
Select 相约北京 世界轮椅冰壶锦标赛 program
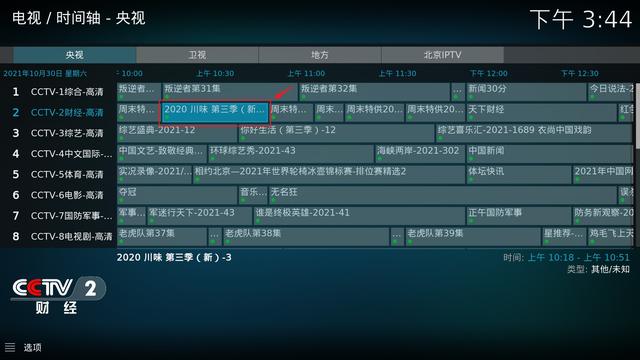[x=329, y=174]
